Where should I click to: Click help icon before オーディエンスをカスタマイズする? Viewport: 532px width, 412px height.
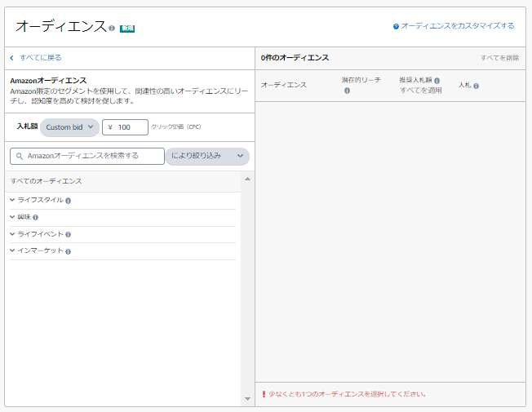[x=396, y=26]
